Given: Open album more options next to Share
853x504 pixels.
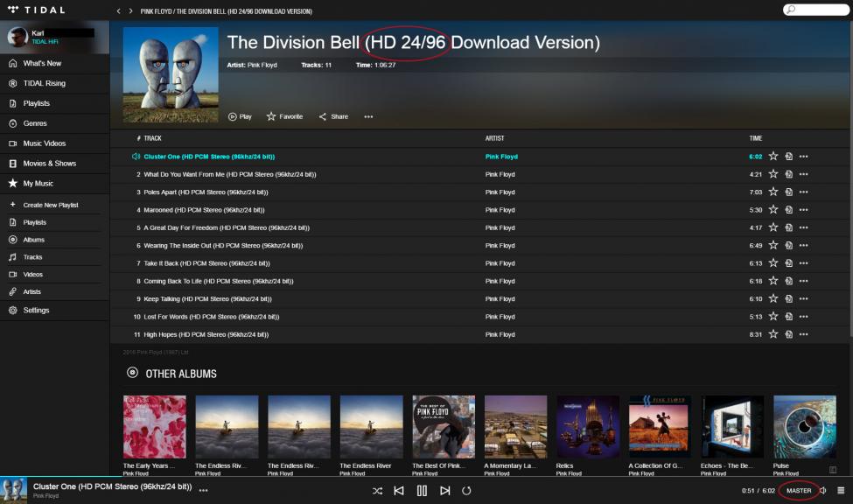Looking at the screenshot, I should 368,116.
